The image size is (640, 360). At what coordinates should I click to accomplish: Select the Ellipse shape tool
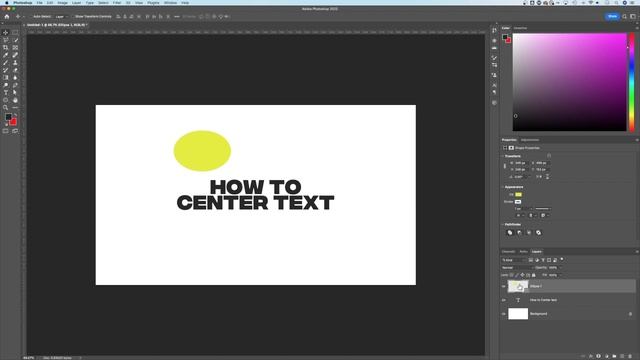[x=5, y=100]
